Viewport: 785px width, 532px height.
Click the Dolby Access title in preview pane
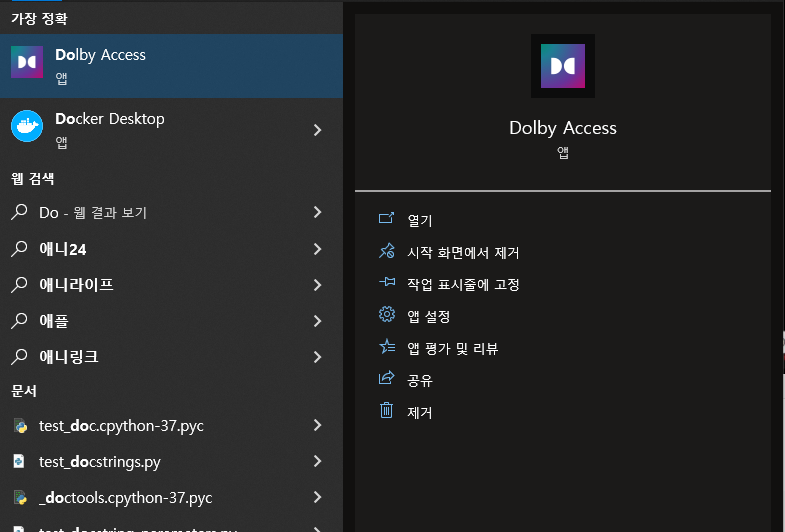pyautogui.click(x=563, y=128)
